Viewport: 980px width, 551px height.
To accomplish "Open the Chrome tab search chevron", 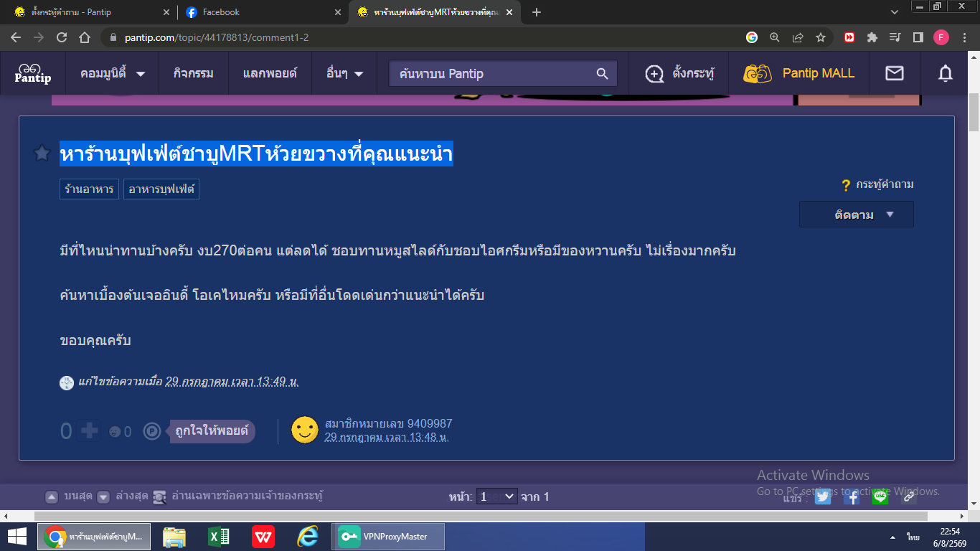I will (x=895, y=12).
